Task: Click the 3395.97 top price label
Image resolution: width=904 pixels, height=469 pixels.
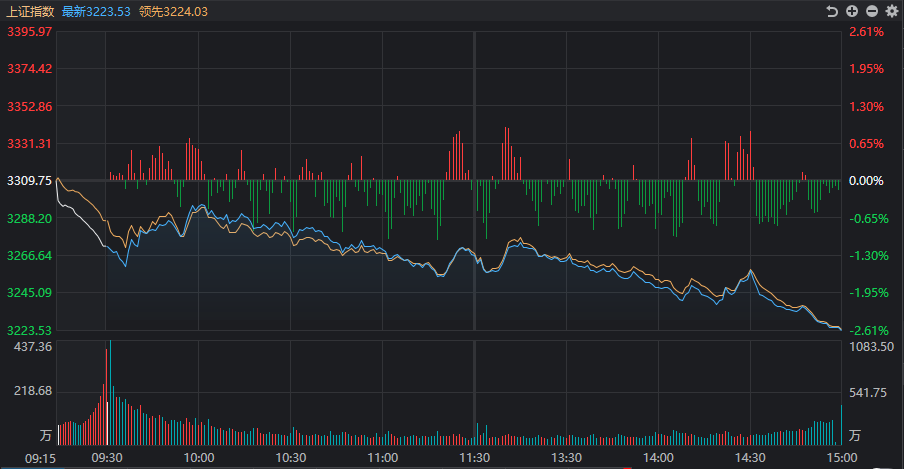Action: pos(28,32)
